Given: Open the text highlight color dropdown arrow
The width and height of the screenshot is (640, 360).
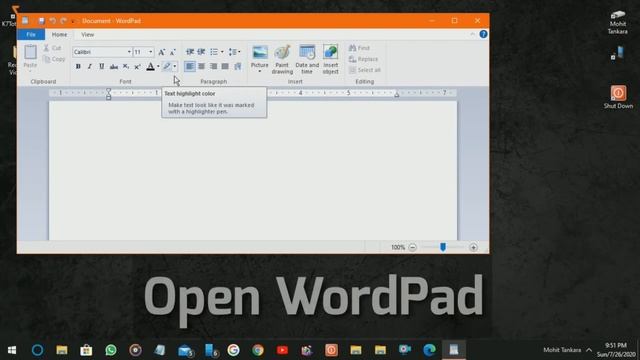Looking at the screenshot, I should tap(175, 66).
